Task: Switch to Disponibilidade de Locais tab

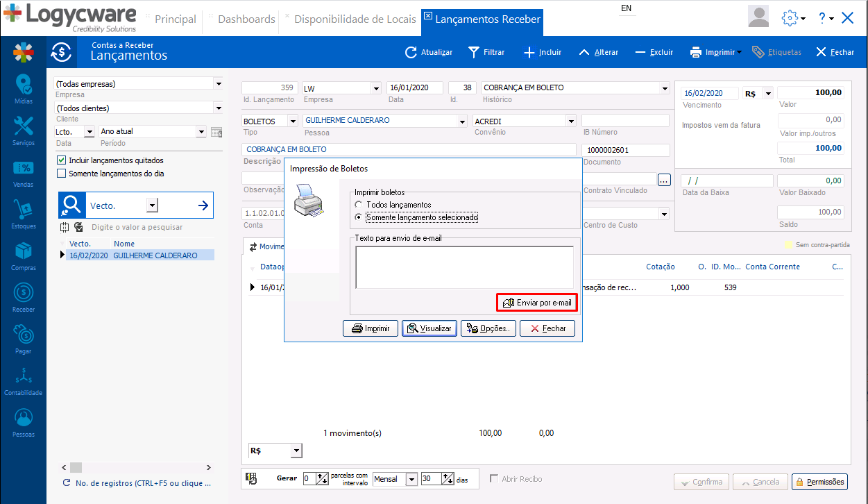Action: pos(355,19)
